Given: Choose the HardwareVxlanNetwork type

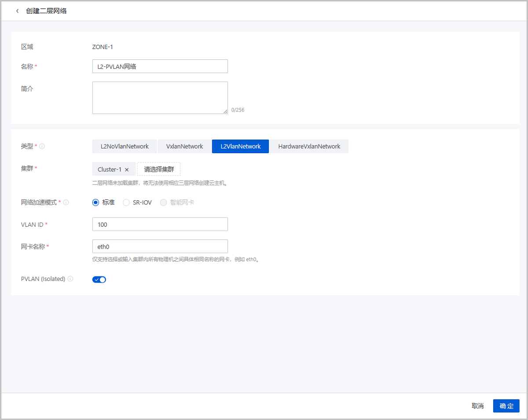Looking at the screenshot, I should pyautogui.click(x=309, y=147).
